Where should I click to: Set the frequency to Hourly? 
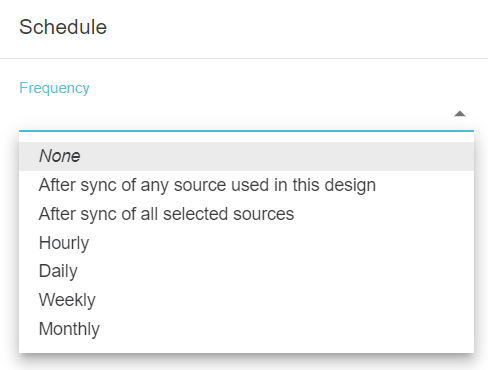point(246,243)
